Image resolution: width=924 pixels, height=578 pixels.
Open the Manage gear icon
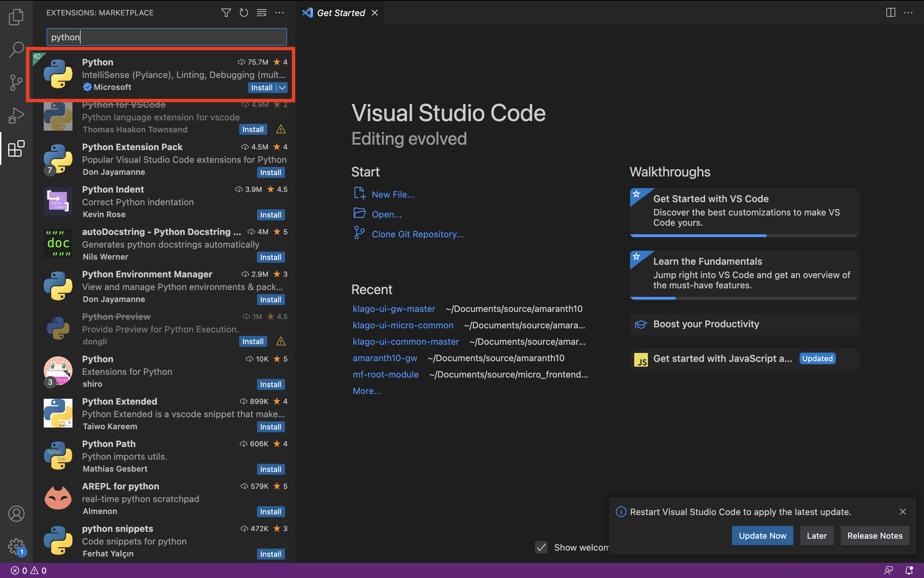tap(16, 547)
